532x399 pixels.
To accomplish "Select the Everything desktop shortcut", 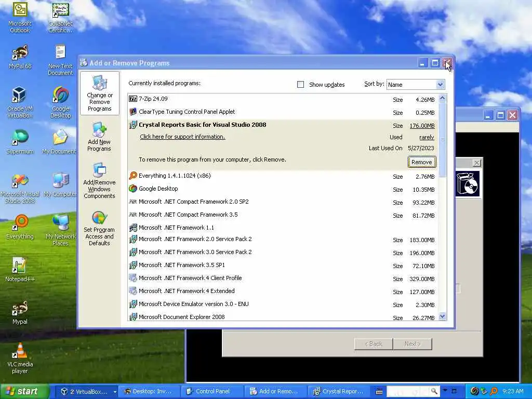I will click(20, 227).
